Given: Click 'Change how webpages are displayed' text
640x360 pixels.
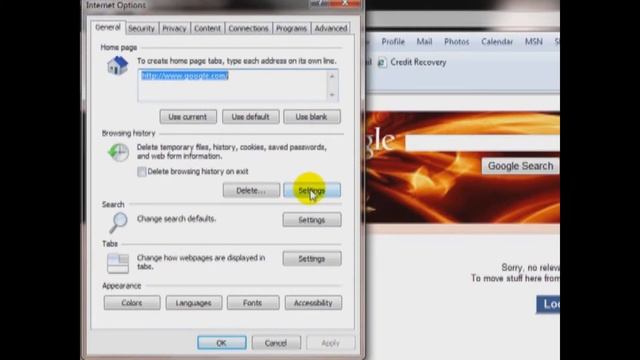Looking at the screenshot, I should [201, 262].
